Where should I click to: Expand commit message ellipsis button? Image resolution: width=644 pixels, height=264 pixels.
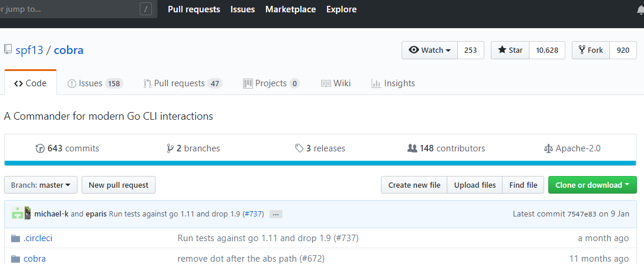(276, 214)
